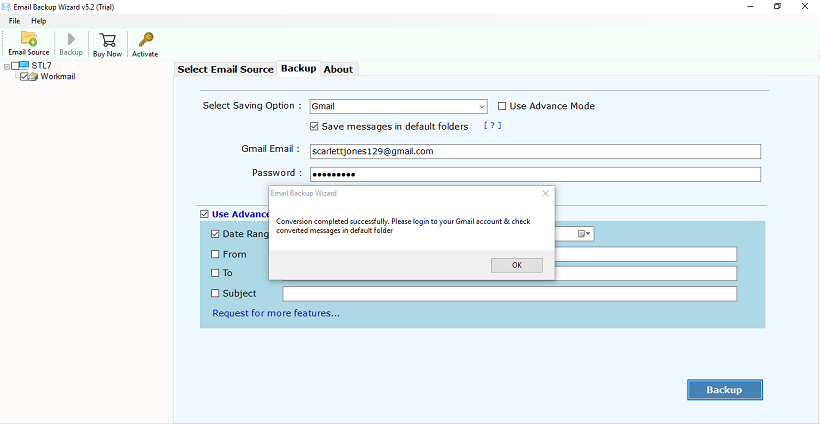
Task: Open the Help menu
Action: tap(38, 20)
